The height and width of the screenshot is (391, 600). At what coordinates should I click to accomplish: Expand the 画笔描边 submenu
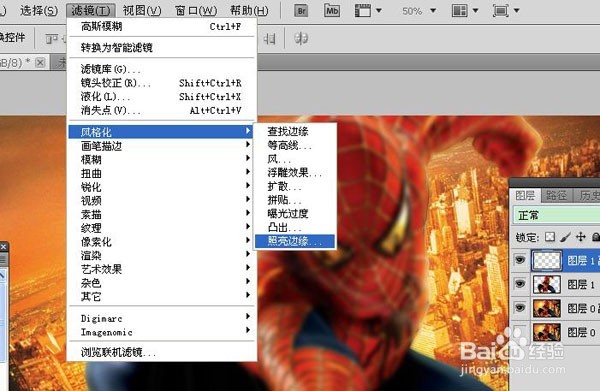pos(161,146)
